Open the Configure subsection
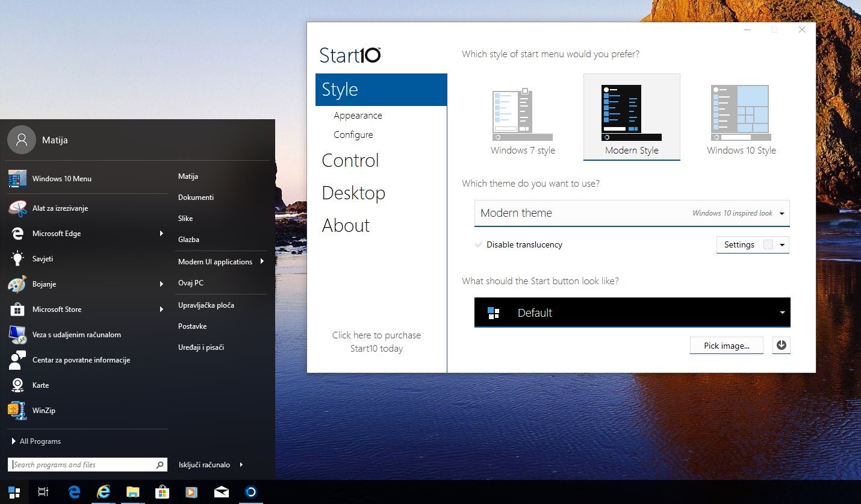 [x=353, y=135]
